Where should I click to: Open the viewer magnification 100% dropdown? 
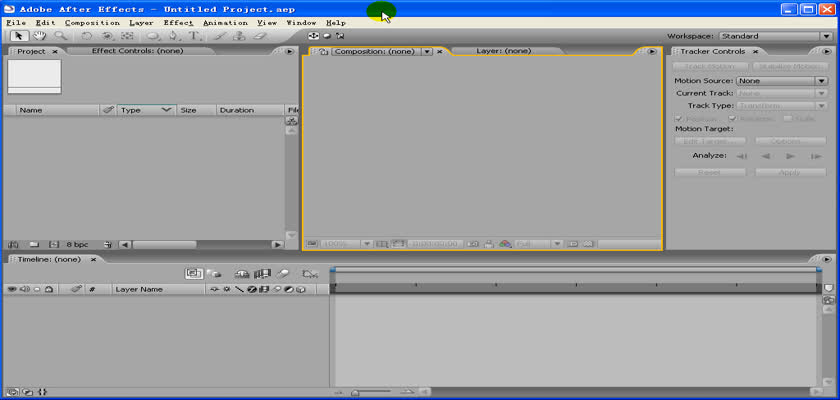click(x=346, y=244)
